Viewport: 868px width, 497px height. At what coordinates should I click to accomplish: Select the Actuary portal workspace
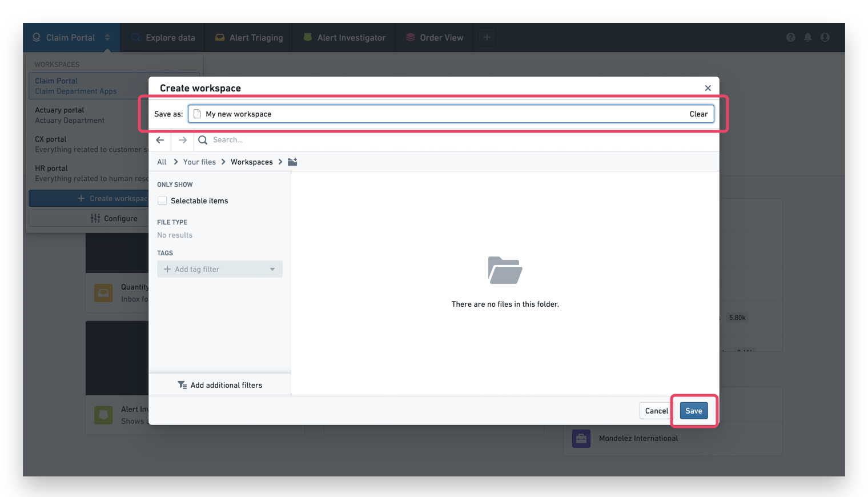click(x=89, y=115)
